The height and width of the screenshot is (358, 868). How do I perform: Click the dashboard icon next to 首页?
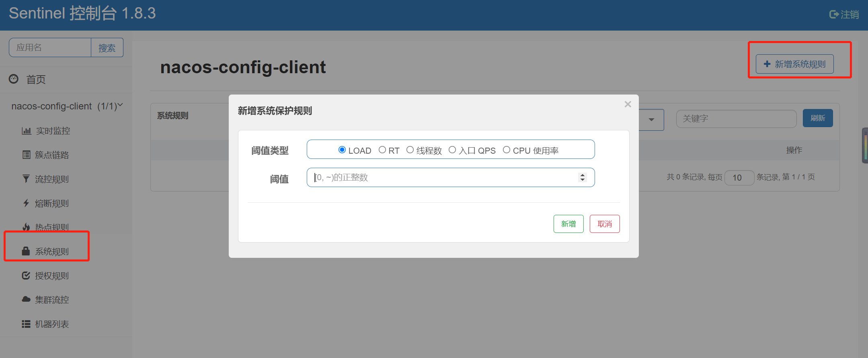14,79
